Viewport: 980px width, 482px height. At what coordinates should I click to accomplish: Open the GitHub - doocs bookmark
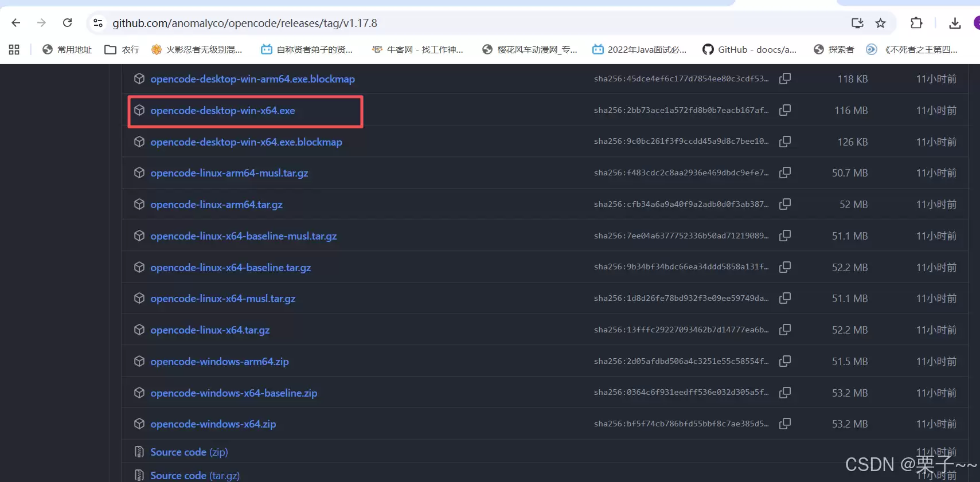click(x=749, y=50)
